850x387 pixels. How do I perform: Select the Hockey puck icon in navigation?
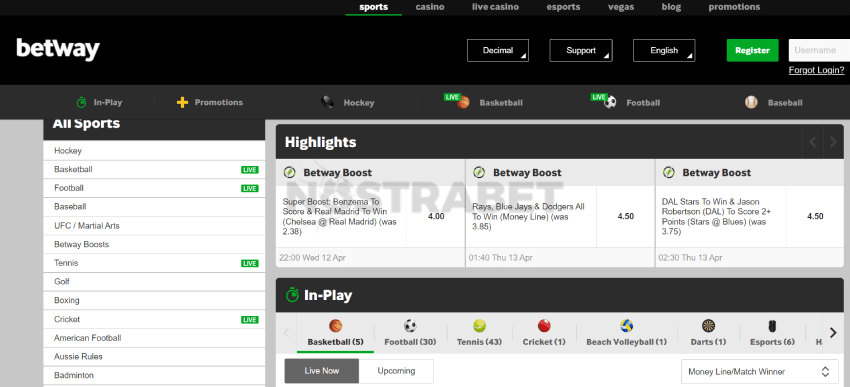click(327, 102)
